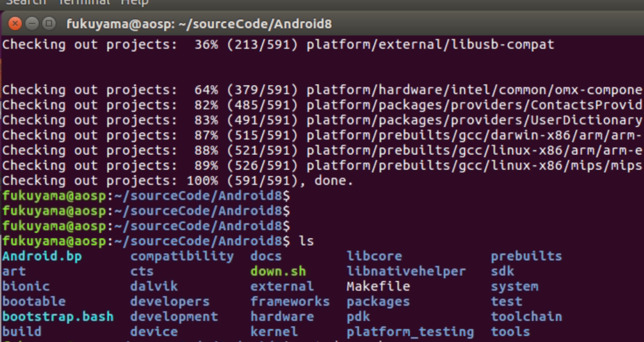Select the sdk directory name
Screen dimensions: 644x342
[503, 271]
